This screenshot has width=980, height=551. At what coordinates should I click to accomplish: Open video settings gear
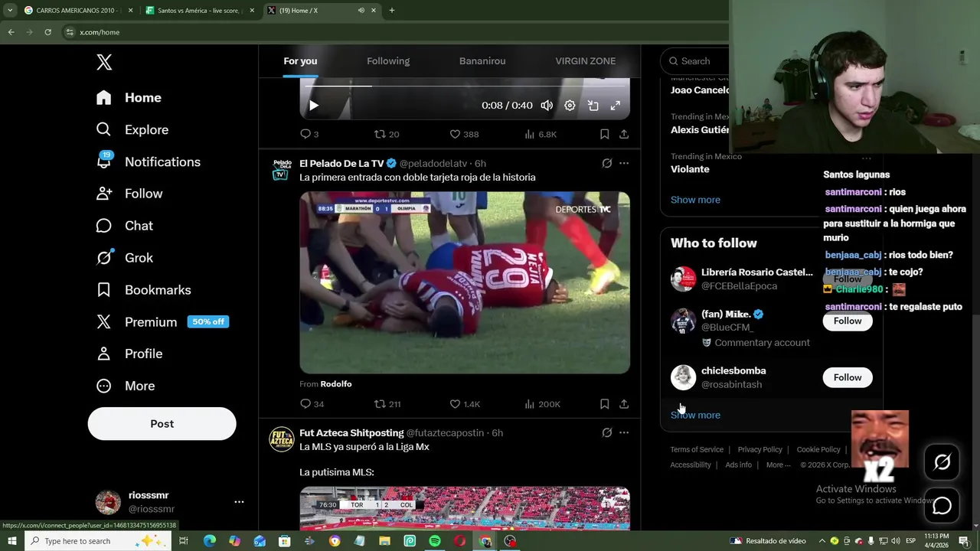(x=570, y=106)
